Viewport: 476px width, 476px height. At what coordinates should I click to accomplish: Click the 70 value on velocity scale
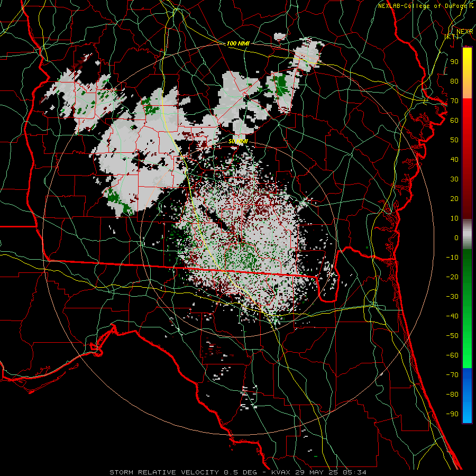[x=454, y=101]
